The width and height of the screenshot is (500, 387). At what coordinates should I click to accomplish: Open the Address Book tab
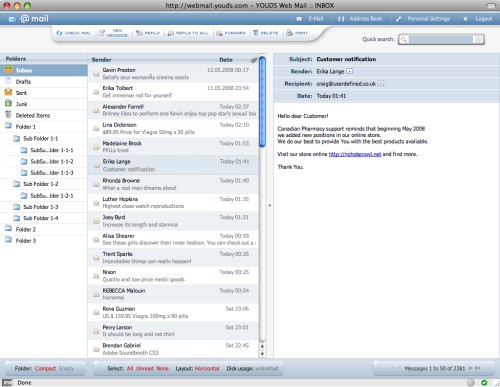point(360,19)
